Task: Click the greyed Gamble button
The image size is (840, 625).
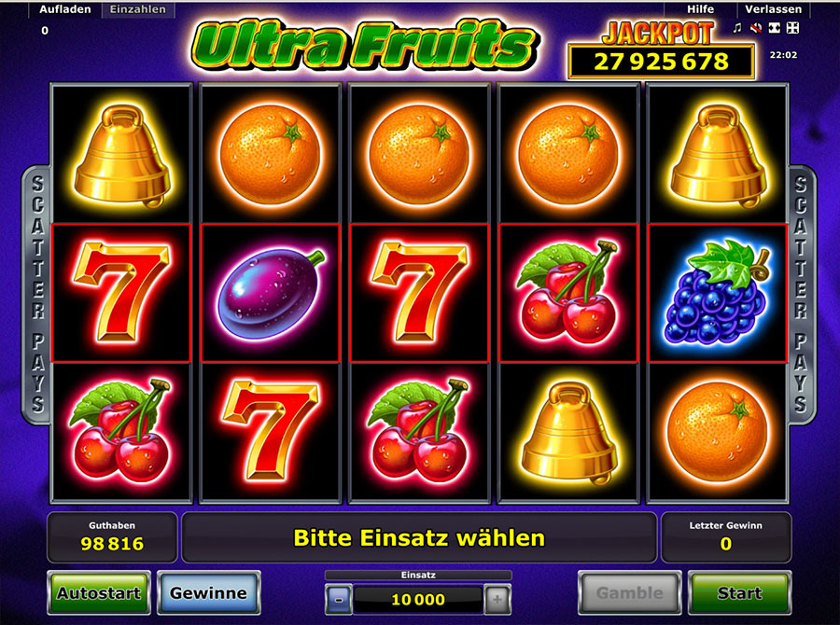Action: 629,592
